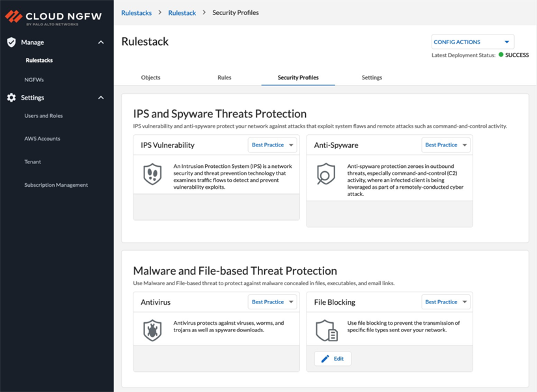
Task: Click the File Blocking document shield icon
Action: (x=325, y=330)
